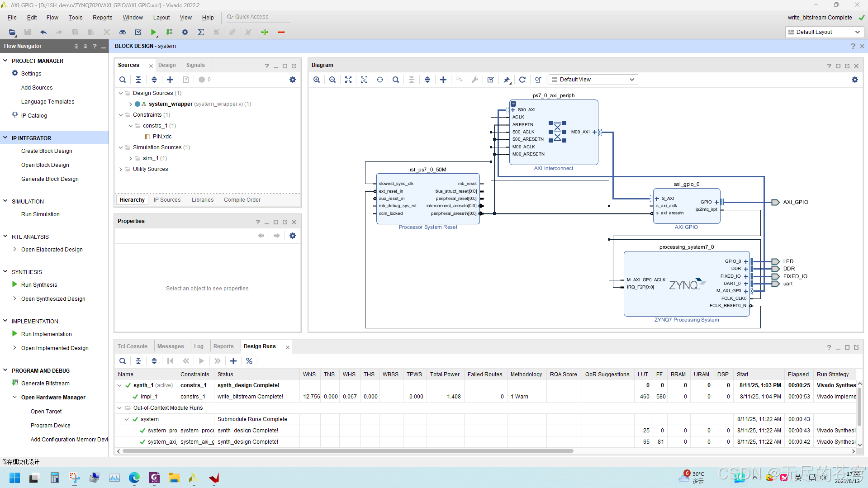Open IP Catalog
This screenshot has width=868, height=488.
click(x=34, y=116)
